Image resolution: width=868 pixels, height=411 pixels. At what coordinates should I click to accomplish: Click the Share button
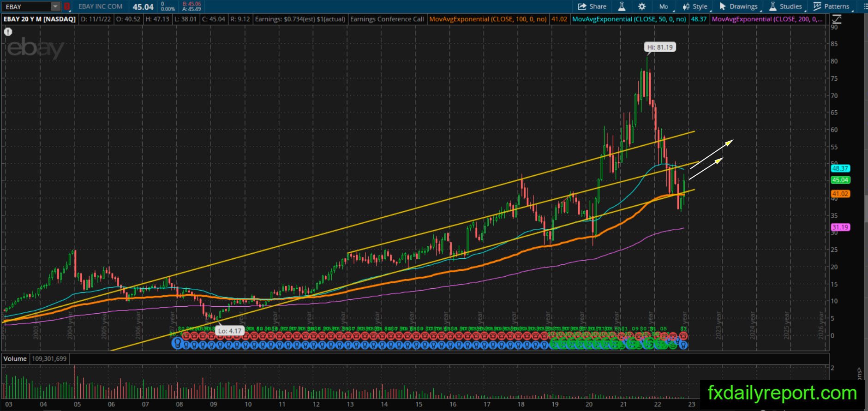pyautogui.click(x=593, y=6)
